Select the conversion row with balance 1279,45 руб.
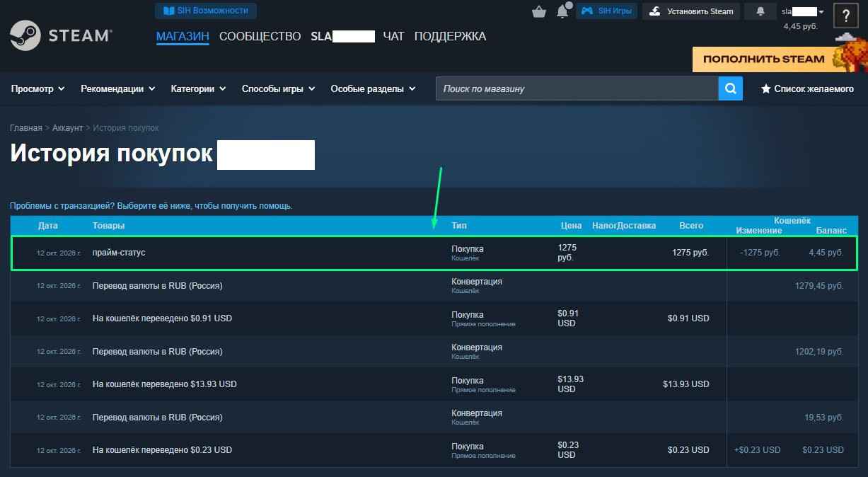This screenshot has width=868, height=477. click(434, 285)
